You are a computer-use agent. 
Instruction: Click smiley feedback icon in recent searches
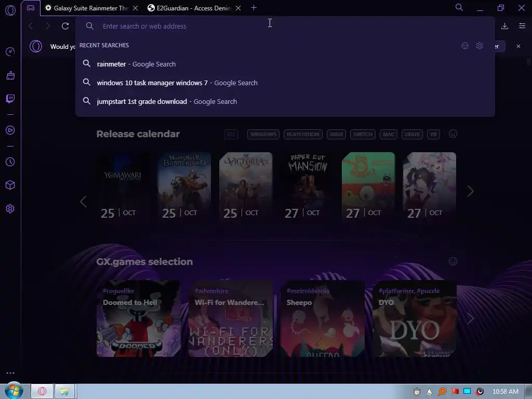pyautogui.click(x=465, y=46)
